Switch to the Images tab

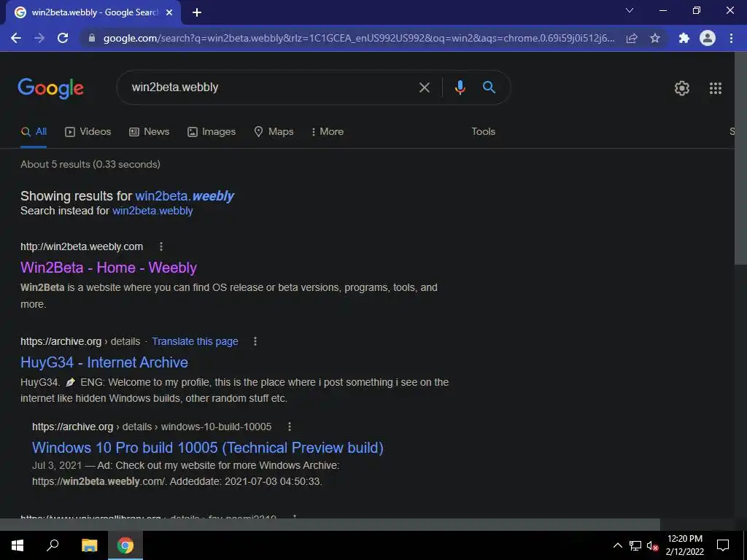click(x=212, y=132)
